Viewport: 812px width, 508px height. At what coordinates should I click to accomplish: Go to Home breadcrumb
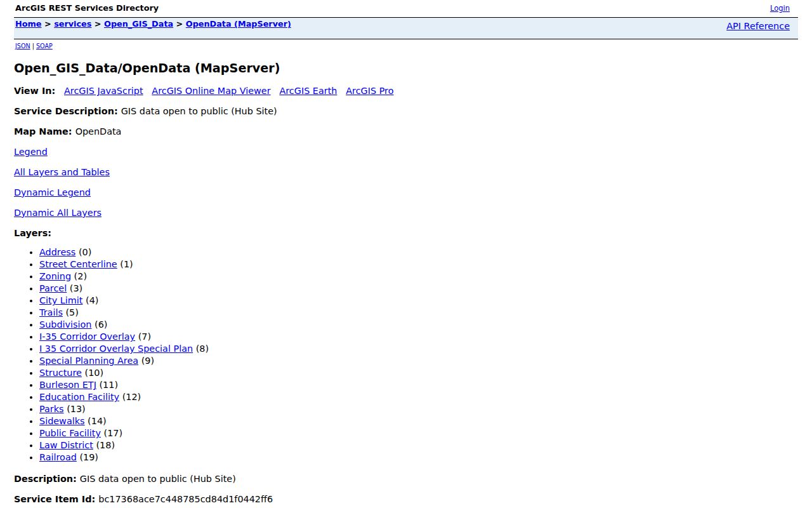coord(28,24)
